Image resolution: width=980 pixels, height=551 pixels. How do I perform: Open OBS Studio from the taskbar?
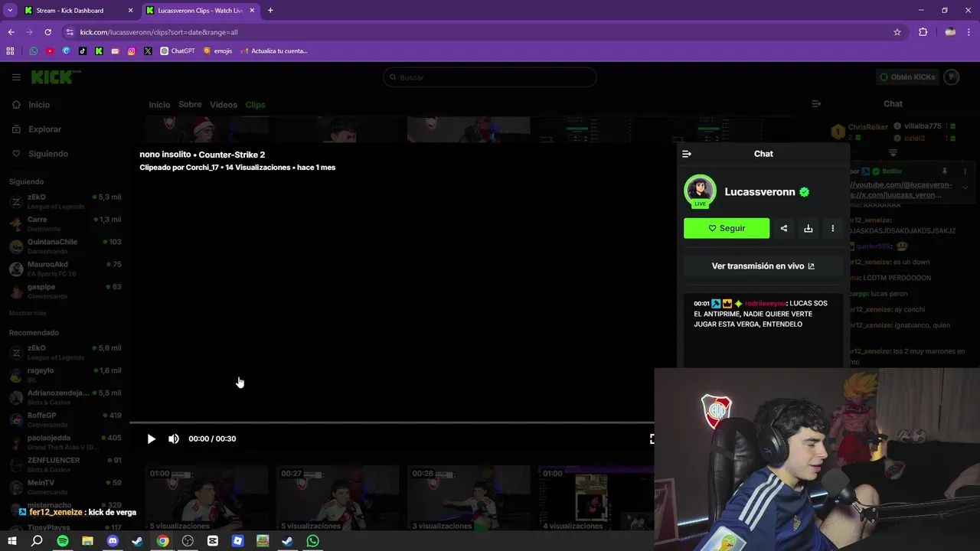188,541
